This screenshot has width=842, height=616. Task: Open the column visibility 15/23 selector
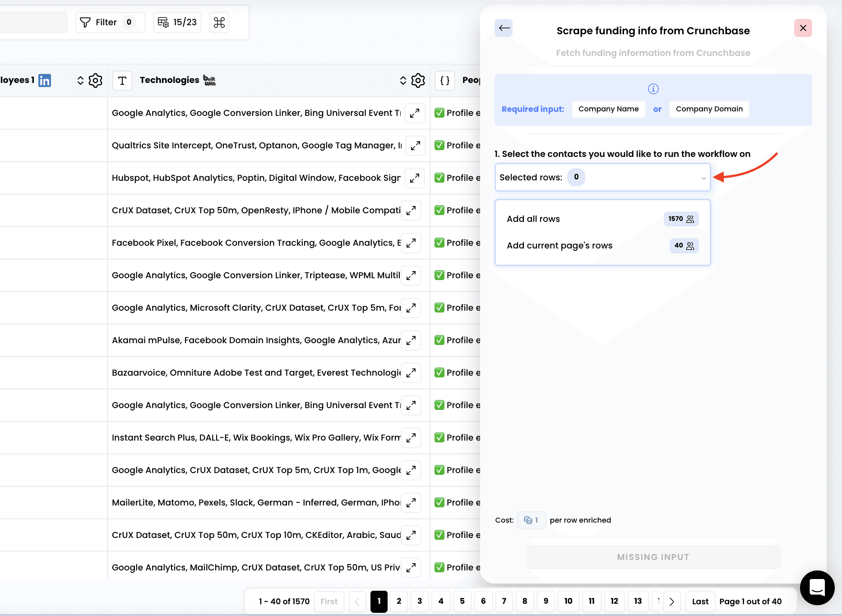[x=177, y=23]
